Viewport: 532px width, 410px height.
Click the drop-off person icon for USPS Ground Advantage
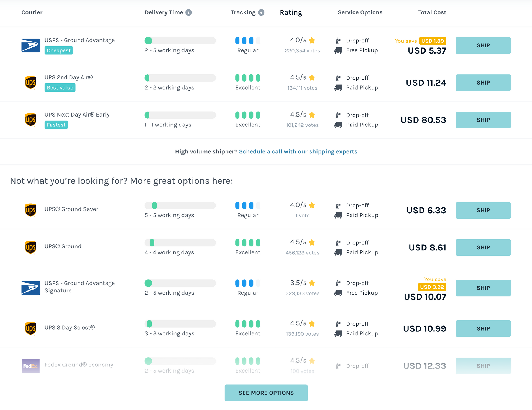click(338, 41)
